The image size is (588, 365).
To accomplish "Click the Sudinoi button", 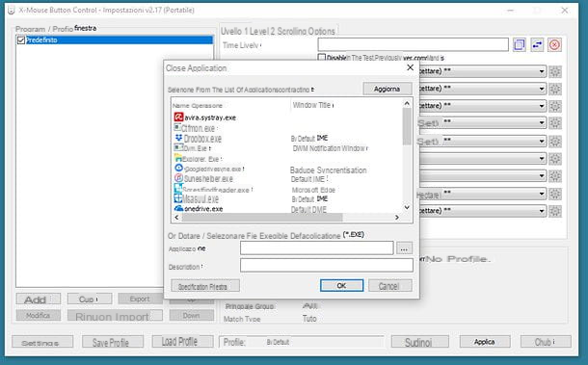I will click(x=420, y=342).
